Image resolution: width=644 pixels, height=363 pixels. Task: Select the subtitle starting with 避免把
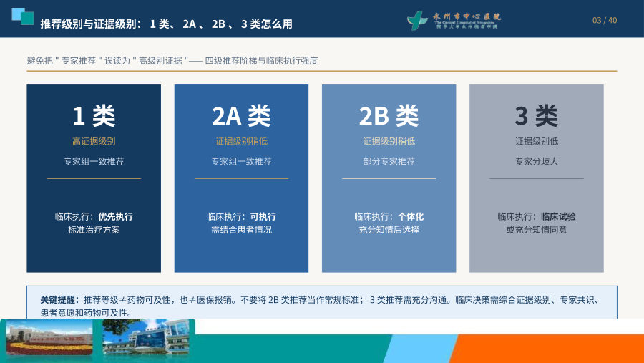[172, 61]
